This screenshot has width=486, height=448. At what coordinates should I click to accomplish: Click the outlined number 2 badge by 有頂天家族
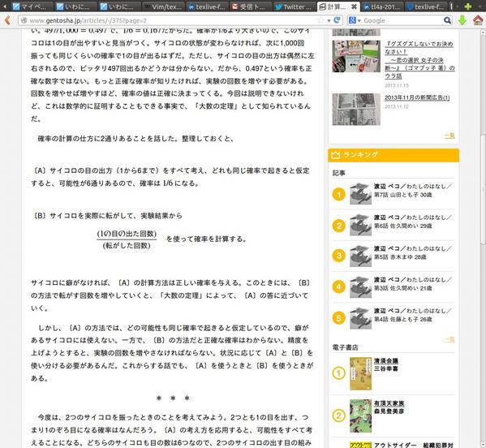339,416
